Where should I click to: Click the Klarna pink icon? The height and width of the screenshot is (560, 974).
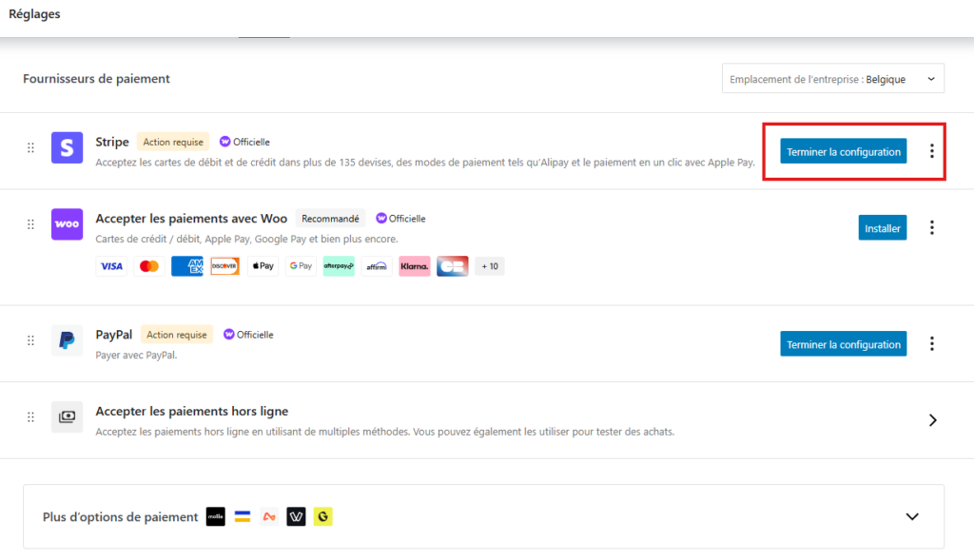pos(415,266)
